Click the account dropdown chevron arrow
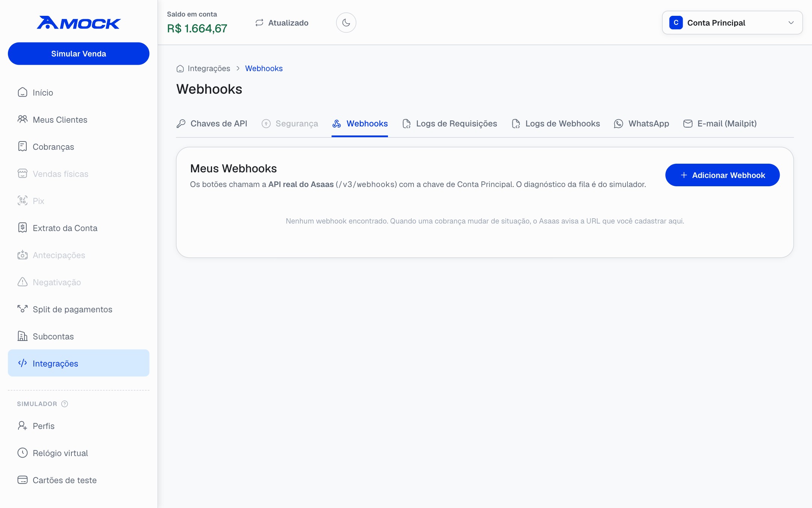Screen dimensions: 812x508 click(x=791, y=23)
